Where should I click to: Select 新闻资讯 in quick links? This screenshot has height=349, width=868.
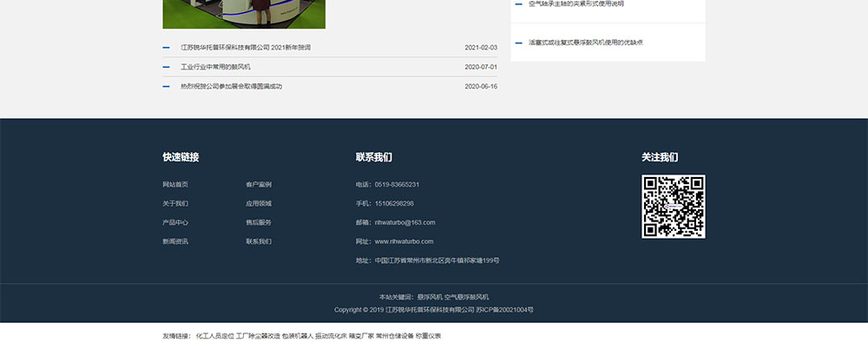[174, 242]
